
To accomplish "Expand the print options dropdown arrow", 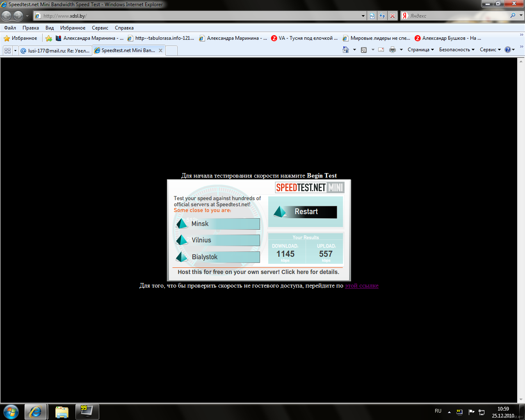I will [401, 50].
